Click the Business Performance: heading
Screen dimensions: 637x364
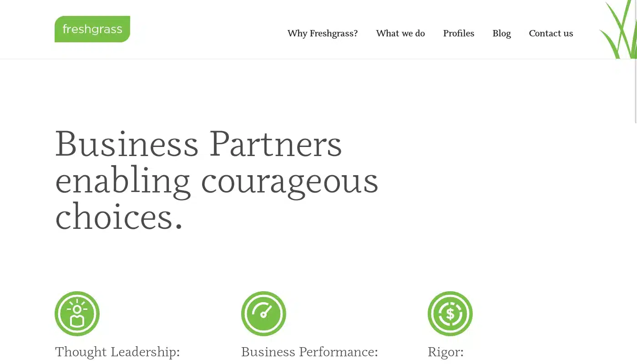click(309, 352)
